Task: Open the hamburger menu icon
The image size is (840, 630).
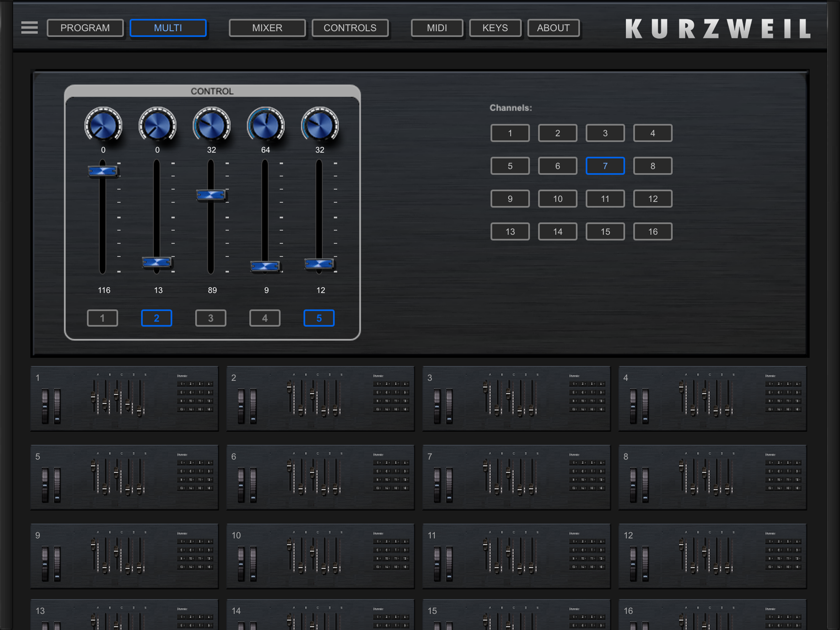Action: 29,27
